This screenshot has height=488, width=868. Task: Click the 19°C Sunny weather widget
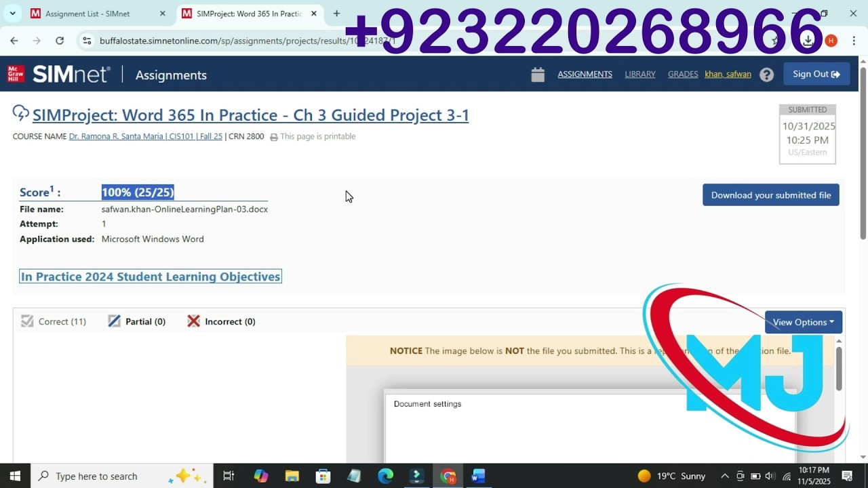point(671,476)
